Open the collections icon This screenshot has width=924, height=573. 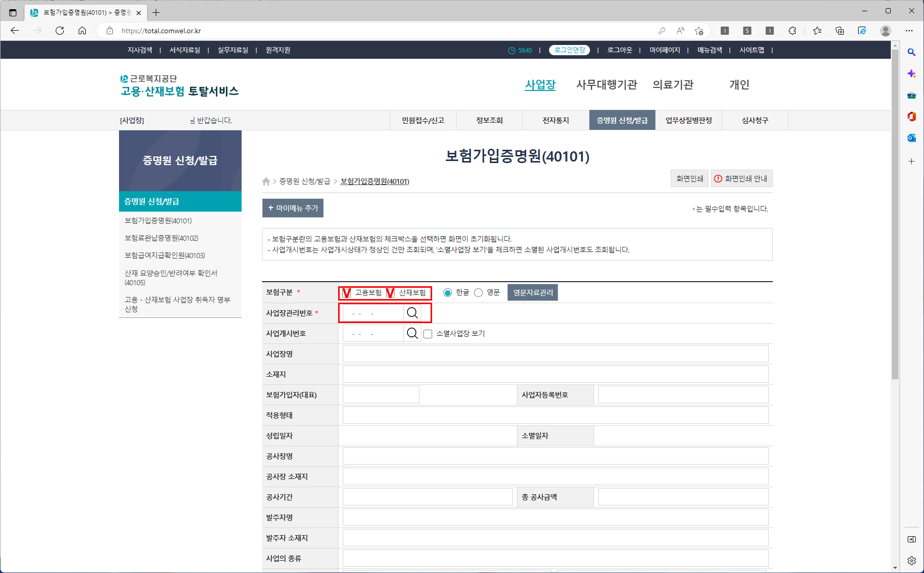pyautogui.click(x=840, y=31)
